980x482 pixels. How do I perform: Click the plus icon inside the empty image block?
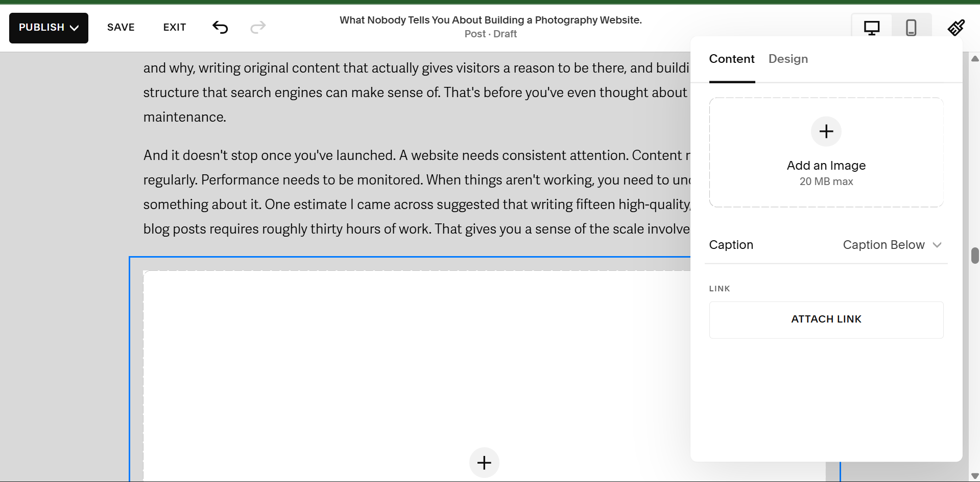pyautogui.click(x=484, y=462)
